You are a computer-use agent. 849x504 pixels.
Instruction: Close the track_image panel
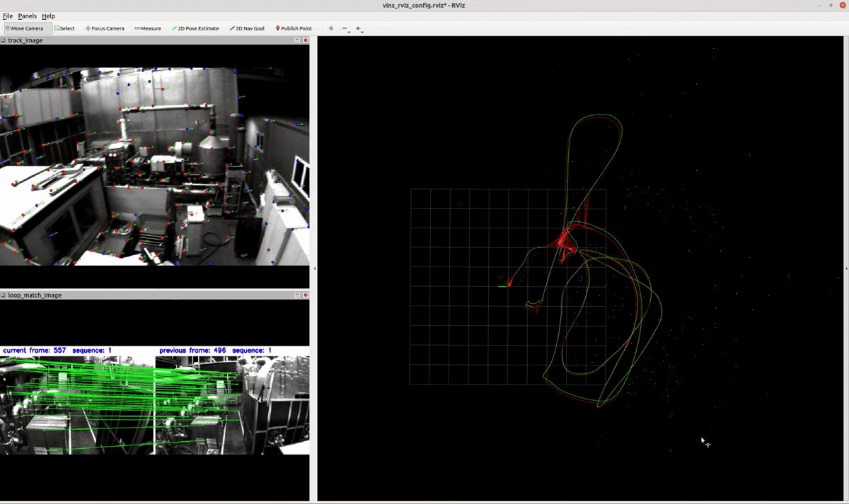coord(306,40)
